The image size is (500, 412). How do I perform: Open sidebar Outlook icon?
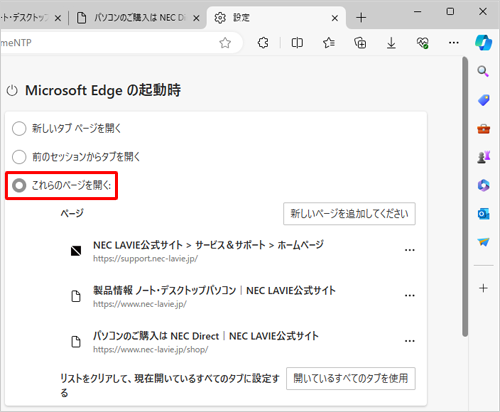[x=483, y=214]
